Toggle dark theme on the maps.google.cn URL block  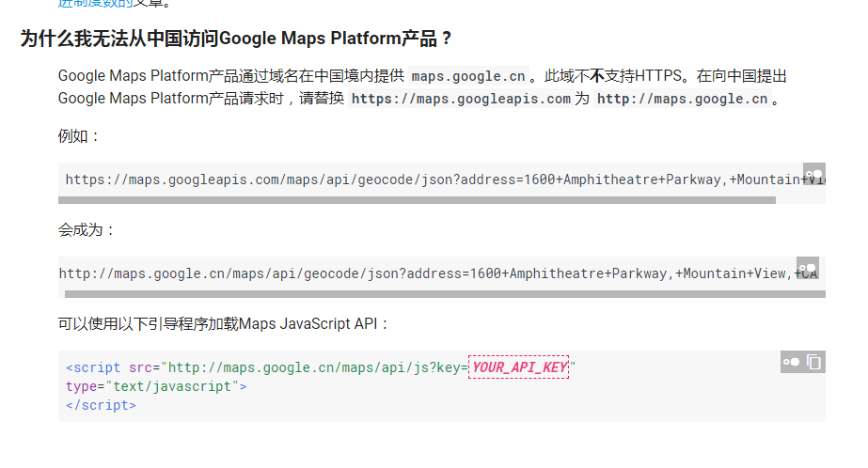coord(808,267)
